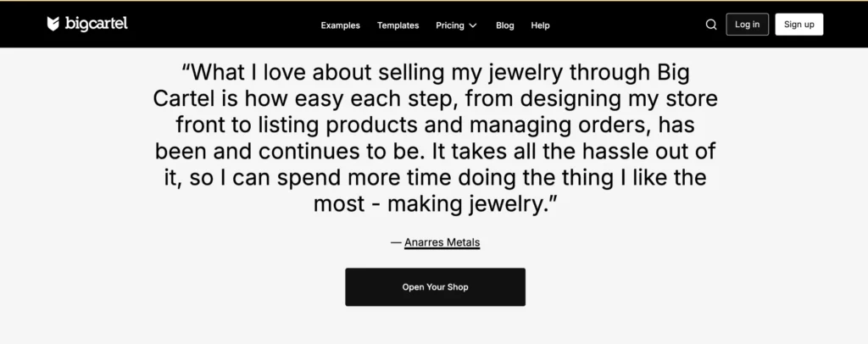This screenshot has height=344, width=868.
Task: Go to the Examples page
Action: pos(340,25)
